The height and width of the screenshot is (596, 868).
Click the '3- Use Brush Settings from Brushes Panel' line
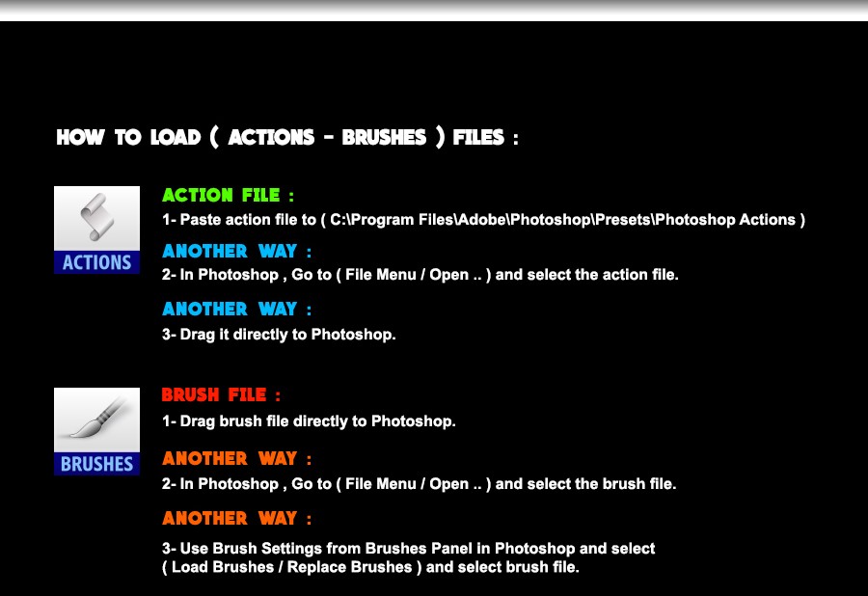[409, 549]
